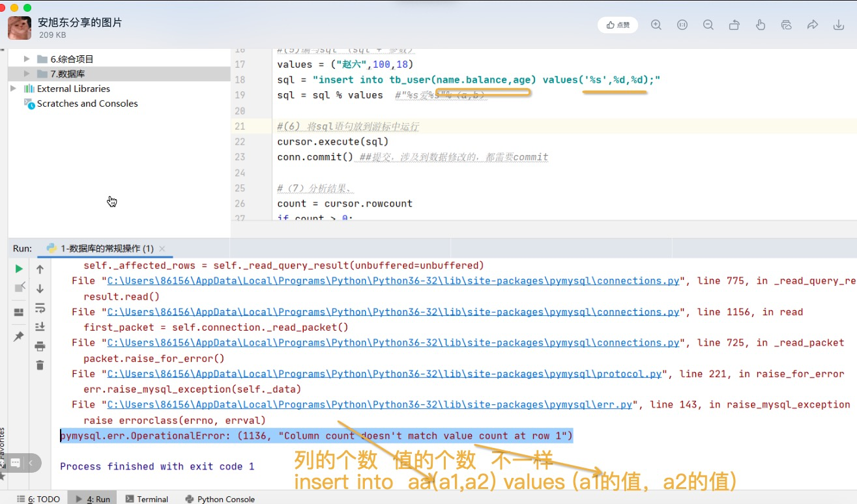Screen dimensions: 857x504
Task: Expand the External Libraries arrow
Action: pos(14,89)
